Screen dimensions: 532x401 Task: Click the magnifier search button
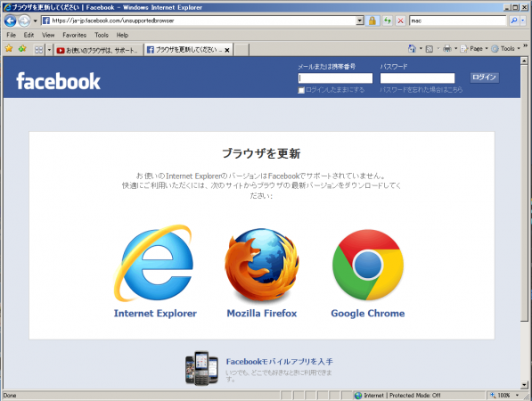[x=514, y=20]
